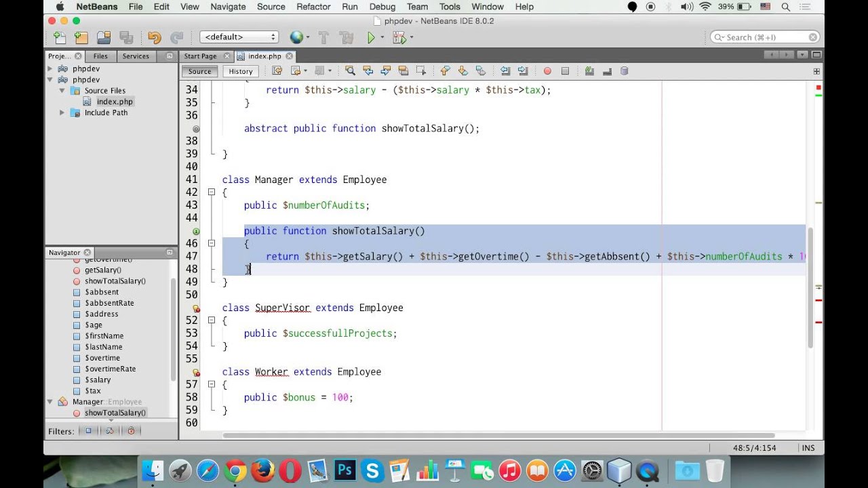Close the index.php editor tab
The width and height of the screenshot is (868, 488).
click(x=290, y=56)
